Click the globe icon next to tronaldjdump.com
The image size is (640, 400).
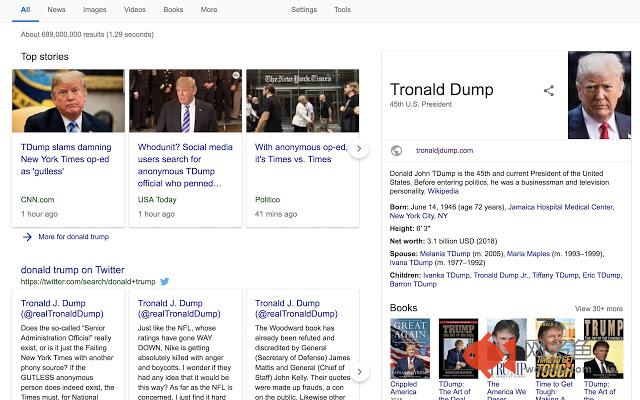[x=396, y=151]
